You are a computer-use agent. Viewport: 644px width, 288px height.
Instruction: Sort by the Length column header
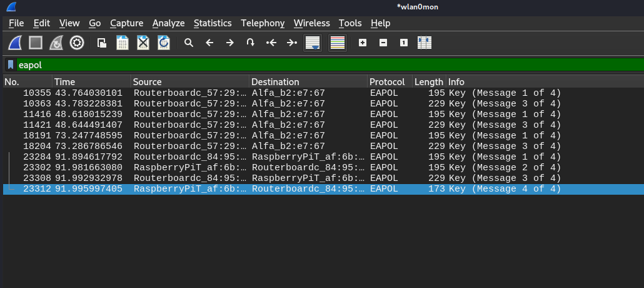(429, 82)
